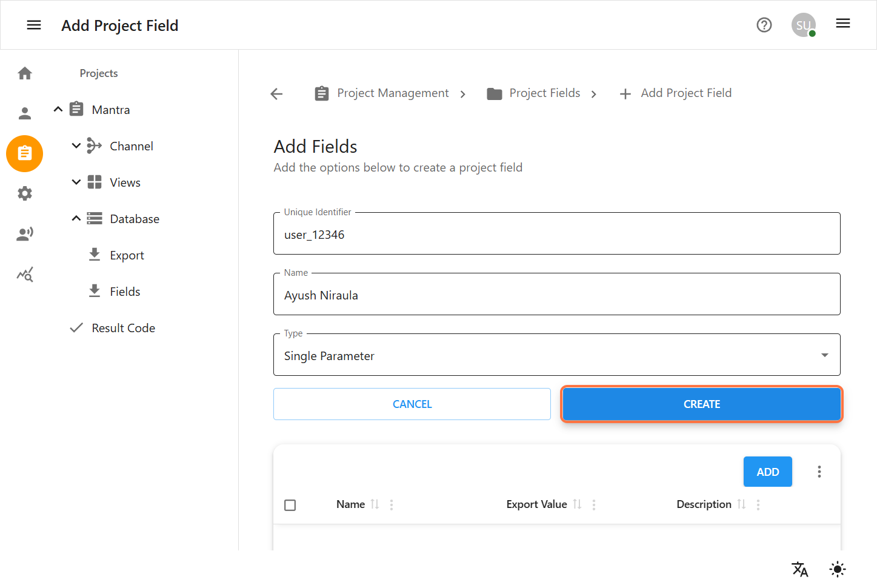Collapse the Mantra project tree
Screen dimensions: 877x588
[58, 109]
